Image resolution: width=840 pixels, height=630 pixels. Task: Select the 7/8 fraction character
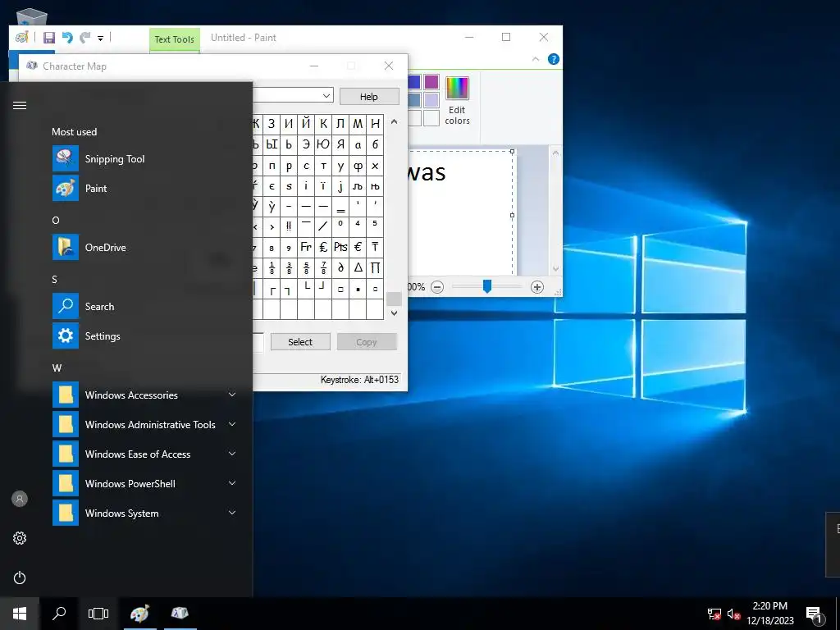[323, 267]
